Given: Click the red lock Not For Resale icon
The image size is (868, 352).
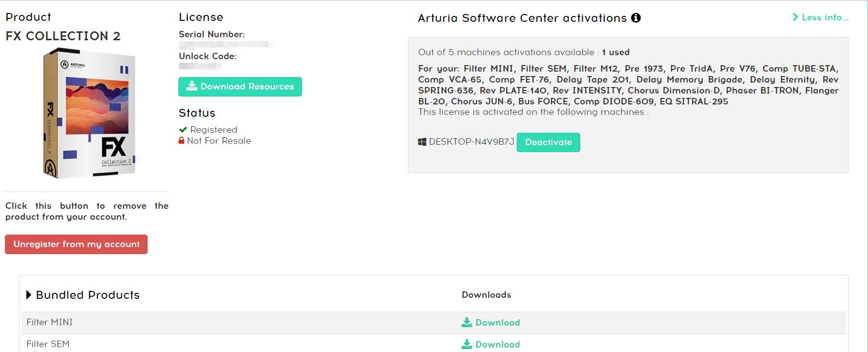Looking at the screenshot, I should pos(181,141).
